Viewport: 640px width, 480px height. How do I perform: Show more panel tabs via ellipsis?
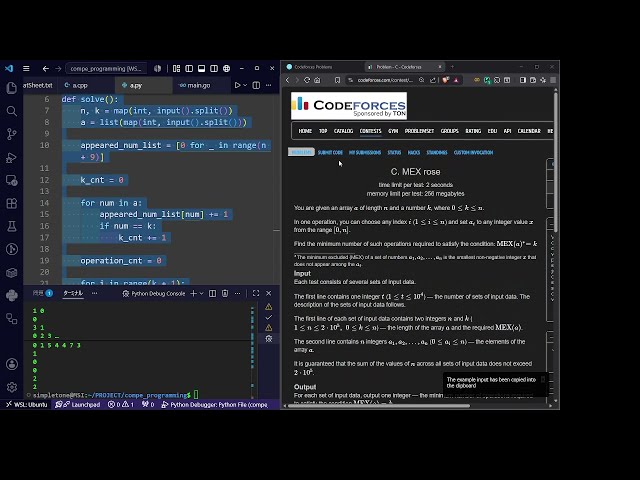[x=95, y=293]
